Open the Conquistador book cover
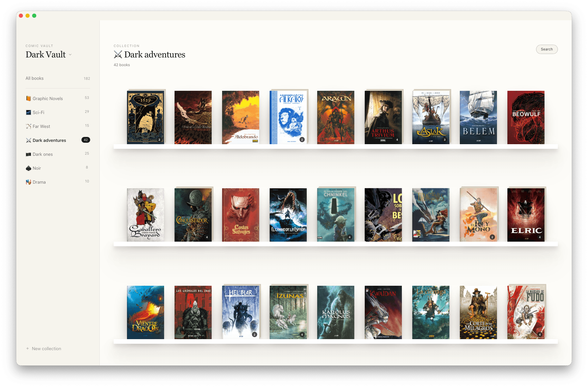Image resolution: width=588 pixels, height=387 pixels. (x=193, y=215)
